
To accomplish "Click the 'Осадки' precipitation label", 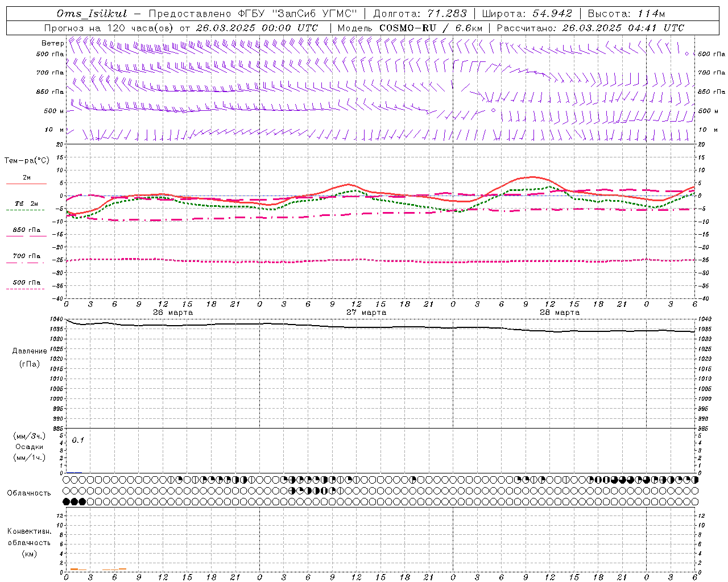I will pos(30,447).
